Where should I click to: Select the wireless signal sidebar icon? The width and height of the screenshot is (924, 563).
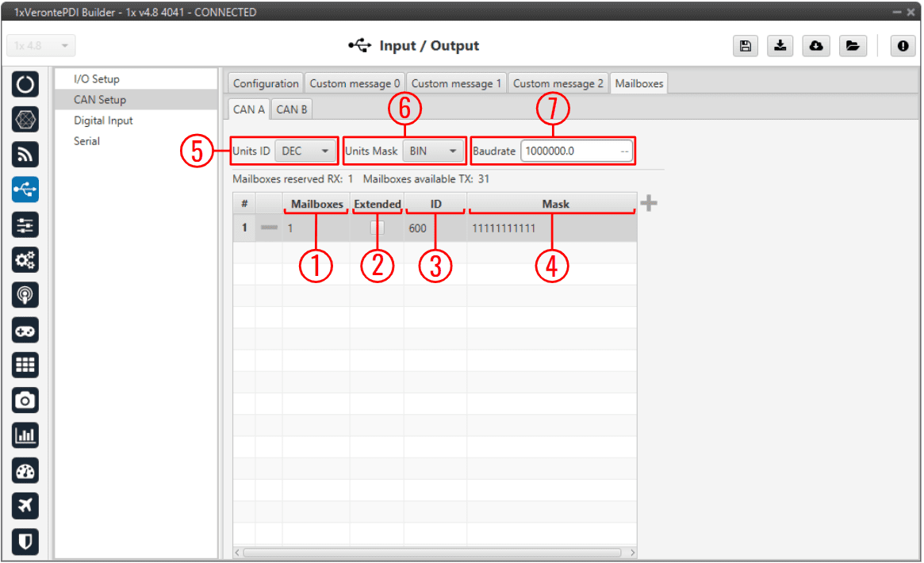[25, 155]
